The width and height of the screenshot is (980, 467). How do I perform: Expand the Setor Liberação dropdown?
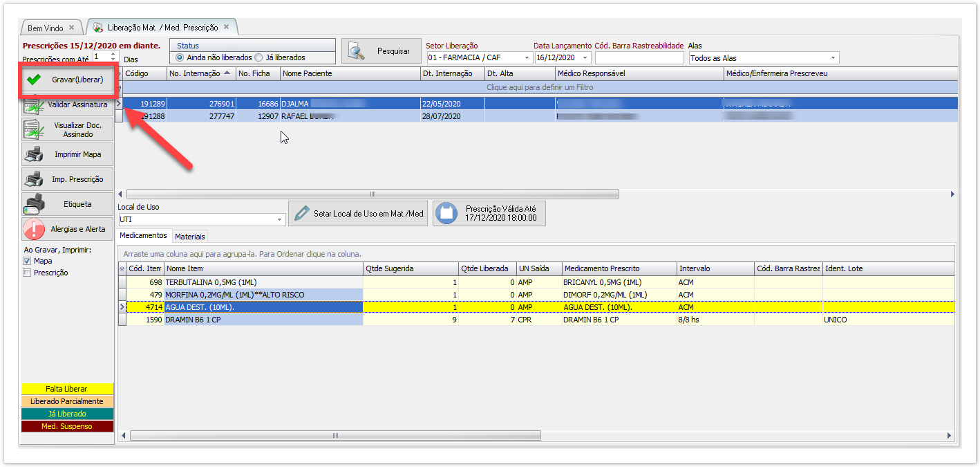527,58
